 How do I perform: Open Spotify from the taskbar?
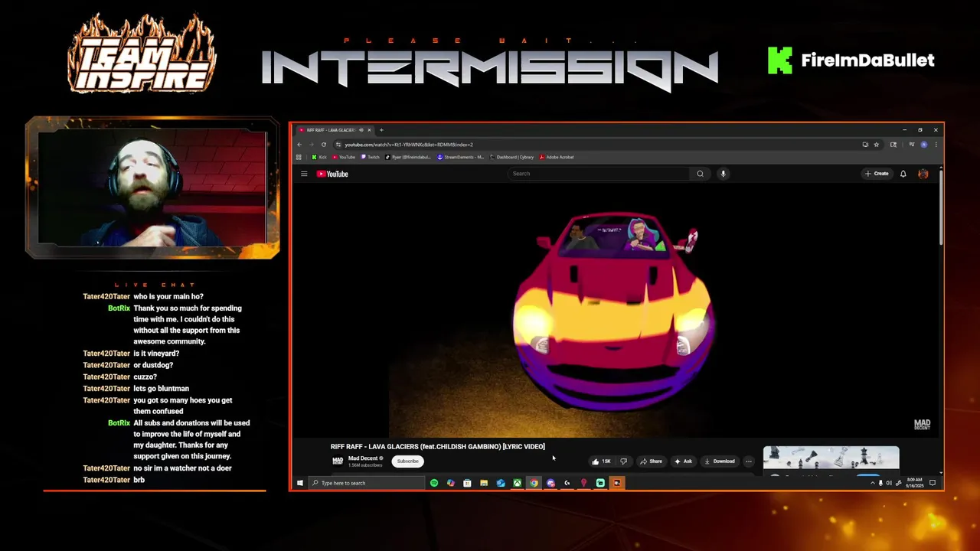[434, 483]
